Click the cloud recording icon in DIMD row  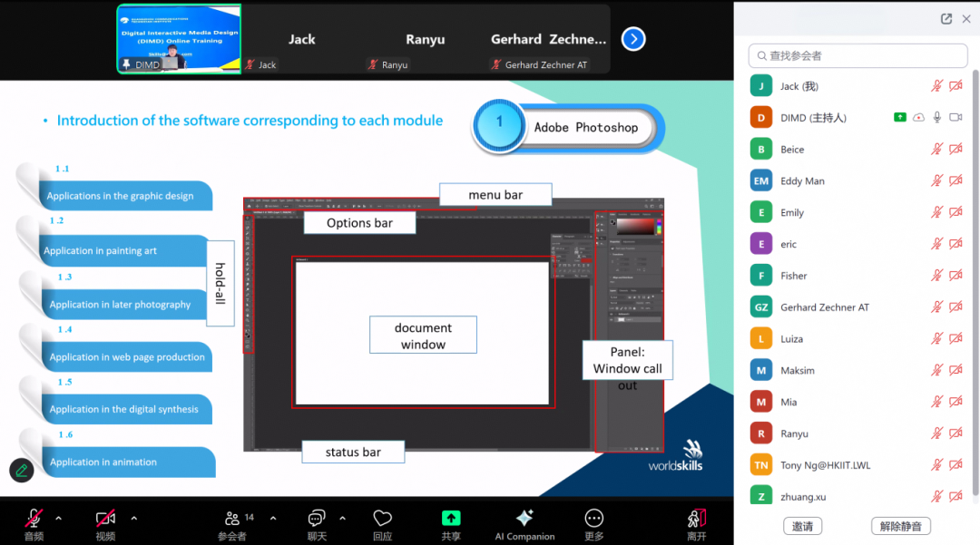[918, 117]
